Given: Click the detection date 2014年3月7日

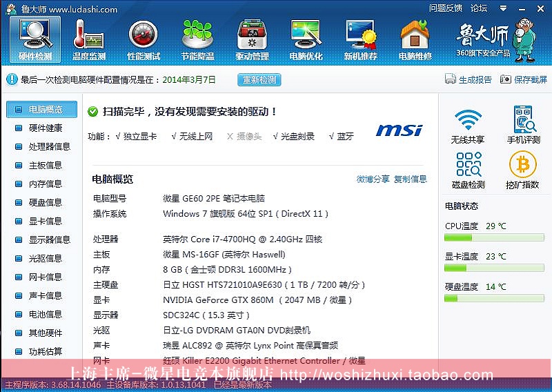Looking at the screenshot, I should click(x=188, y=79).
